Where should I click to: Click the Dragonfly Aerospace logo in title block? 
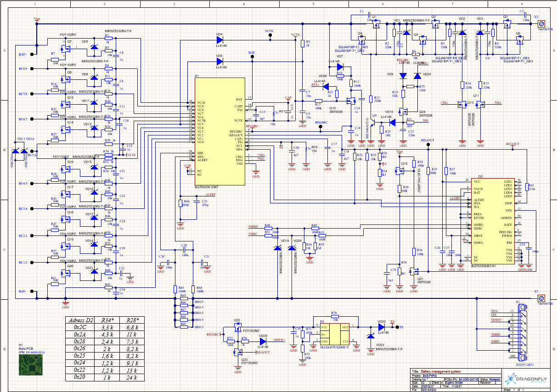coord(526,380)
